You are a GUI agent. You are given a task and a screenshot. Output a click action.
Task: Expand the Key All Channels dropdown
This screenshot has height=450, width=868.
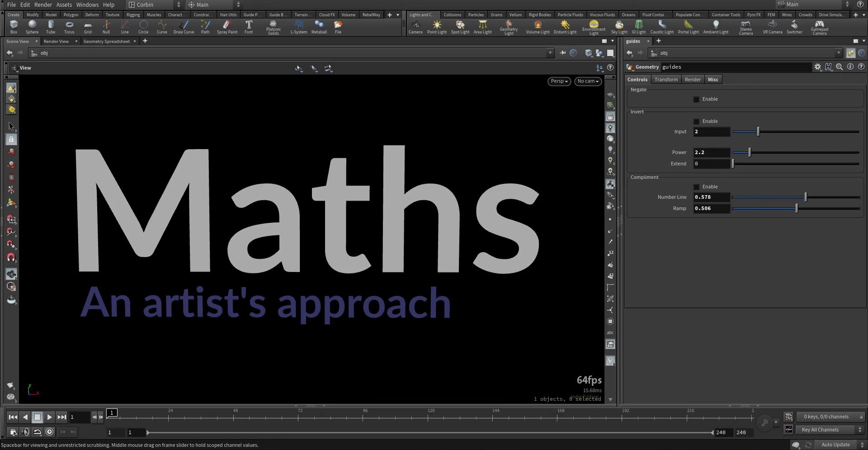(830, 430)
